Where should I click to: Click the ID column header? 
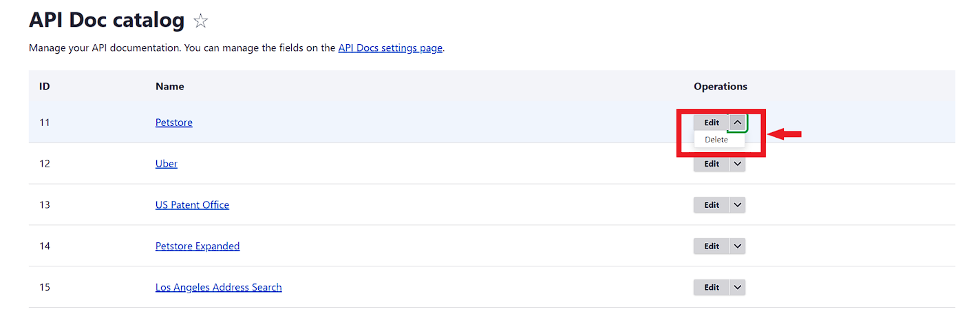click(44, 87)
